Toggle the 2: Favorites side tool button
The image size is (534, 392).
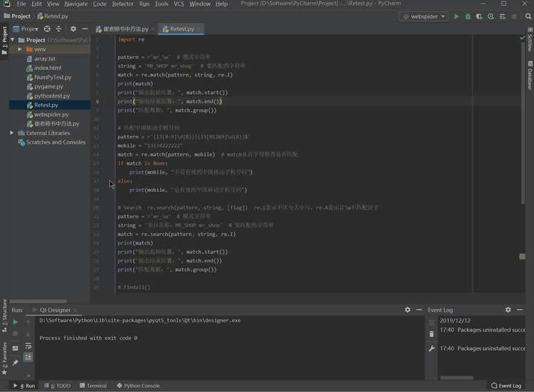pyautogui.click(x=4, y=358)
